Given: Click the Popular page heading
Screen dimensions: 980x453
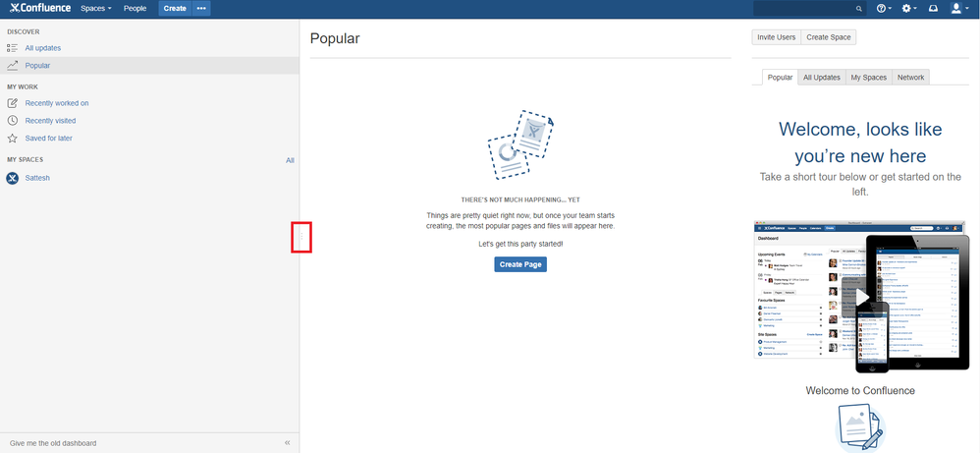Looking at the screenshot, I should click(335, 38).
